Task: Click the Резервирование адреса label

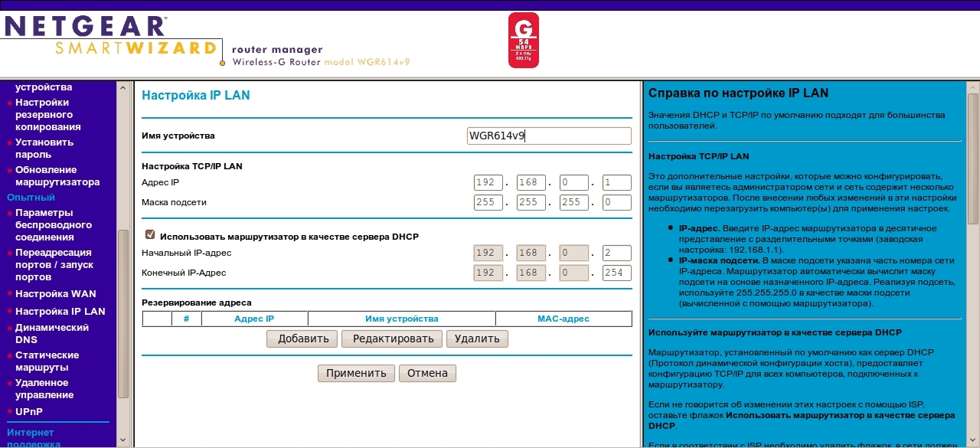Action: [197, 303]
